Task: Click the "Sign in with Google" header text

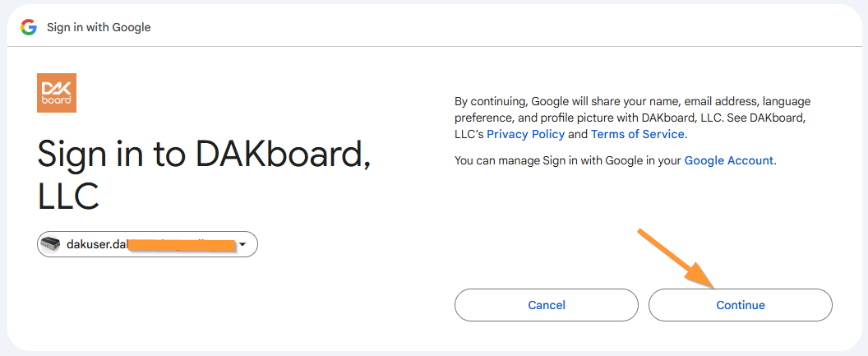Action: click(x=99, y=27)
